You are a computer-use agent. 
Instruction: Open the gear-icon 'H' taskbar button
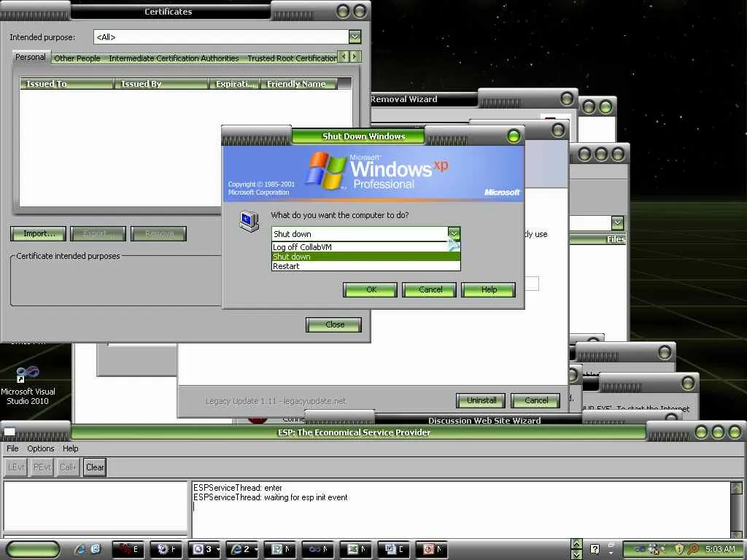point(166,549)
